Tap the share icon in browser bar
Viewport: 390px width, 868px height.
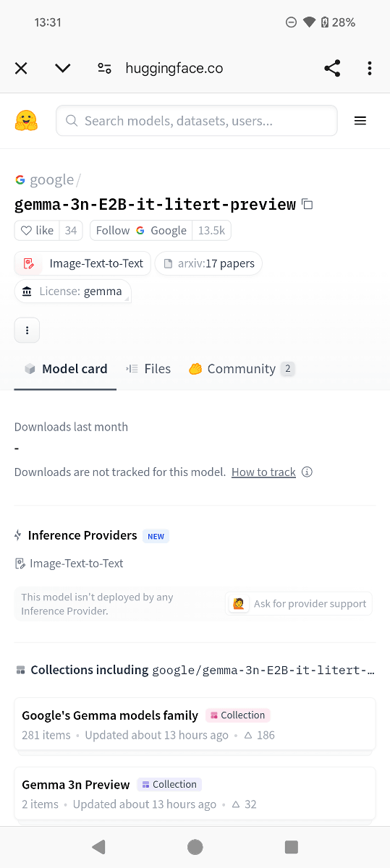pos(332,68)
